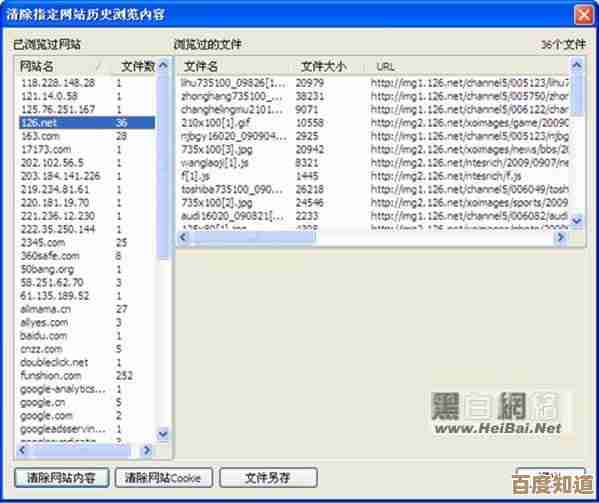599x503 pixels.
Task: Select the doubleclick.net website row
Action: [x=87, y=362]
